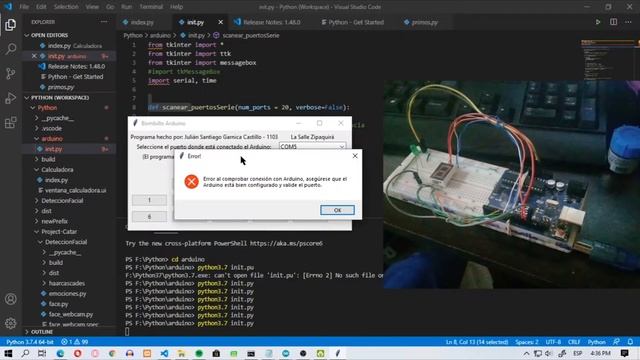
Task: Open face_webcam.py in explorer
Action: coord(71,314)
